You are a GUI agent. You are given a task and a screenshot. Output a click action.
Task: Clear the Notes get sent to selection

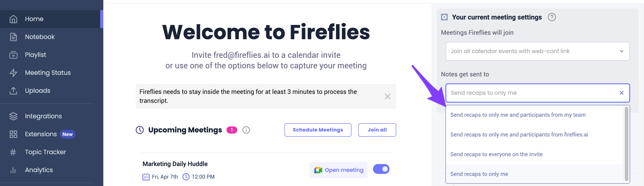coord(621,93)
